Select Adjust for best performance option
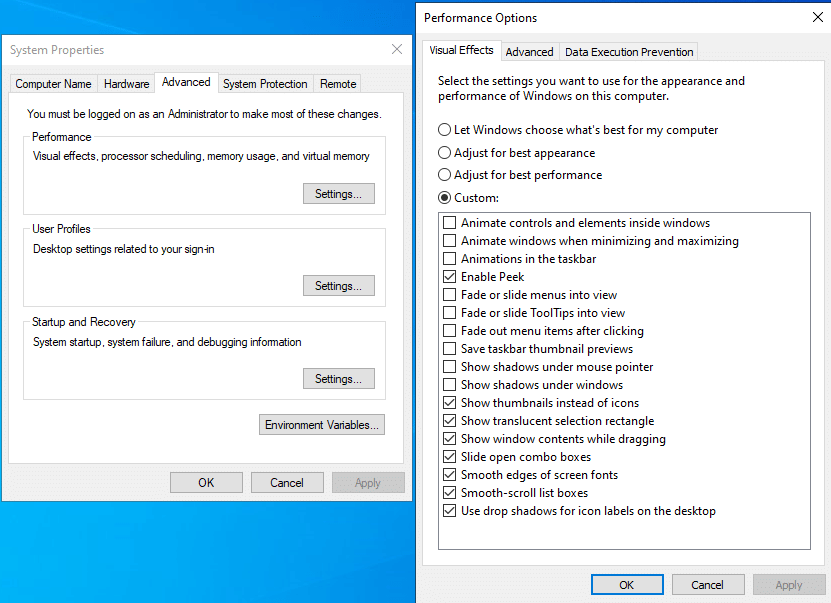The width and height of the screenshot is (831, 603). (x=445, y=175)
